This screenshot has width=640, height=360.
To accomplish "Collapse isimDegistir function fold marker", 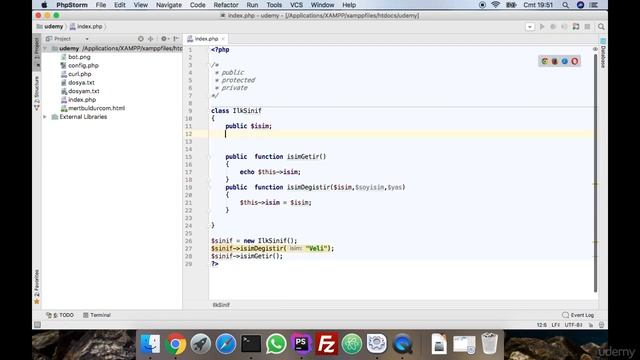I will pos(209,187).
